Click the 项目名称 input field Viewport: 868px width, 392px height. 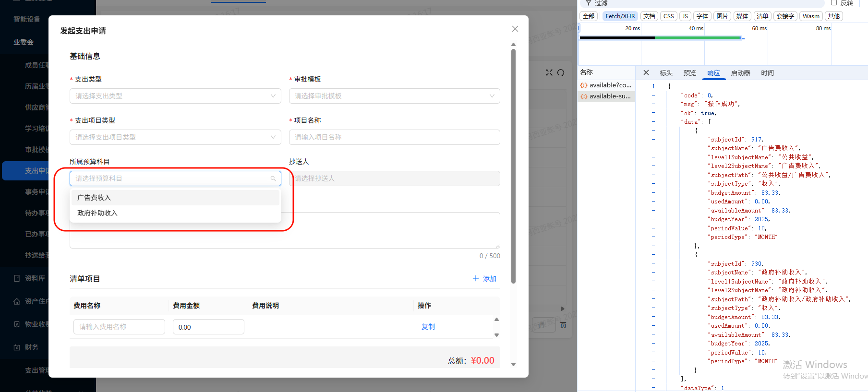[395, 137]
